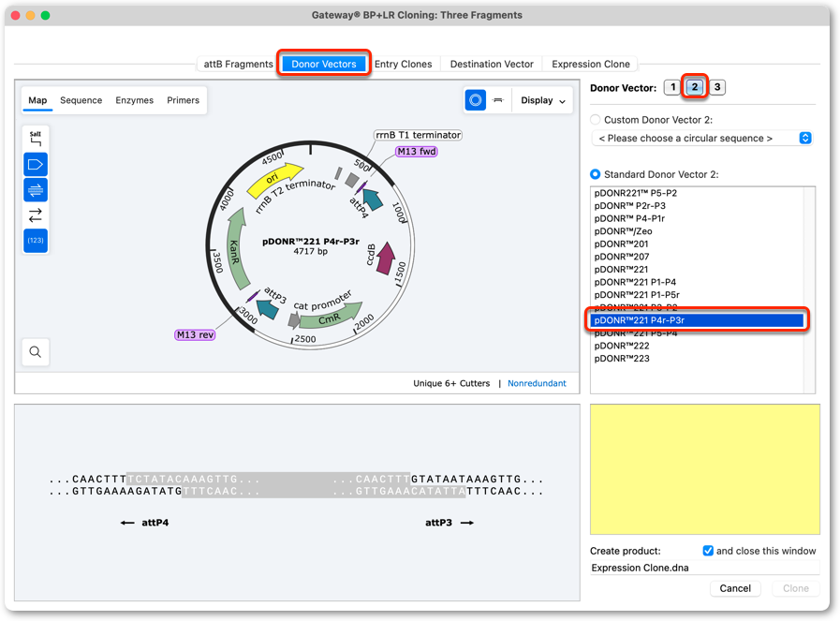Screen dimensions: 840x621
Task: Click the Unique 6+ Cutters label
Action: (x=451, y=383)
